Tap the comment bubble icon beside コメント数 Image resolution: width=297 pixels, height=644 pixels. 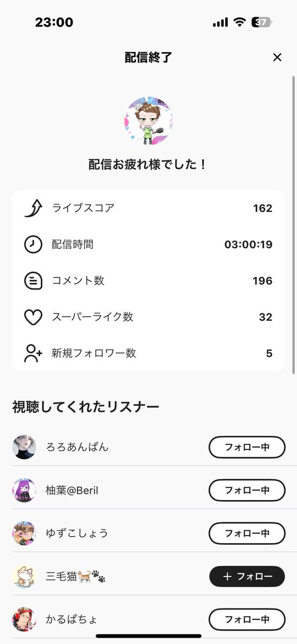(x=33, y=281)
